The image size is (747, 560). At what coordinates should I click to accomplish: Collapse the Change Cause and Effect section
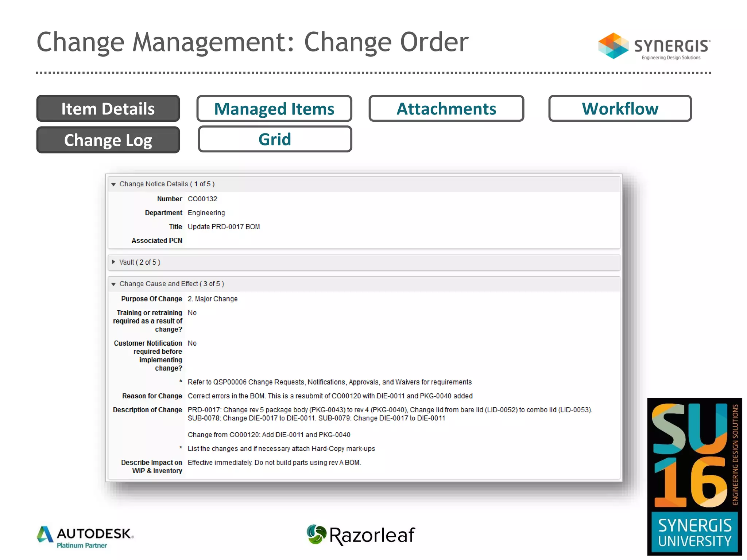[113, 284]
